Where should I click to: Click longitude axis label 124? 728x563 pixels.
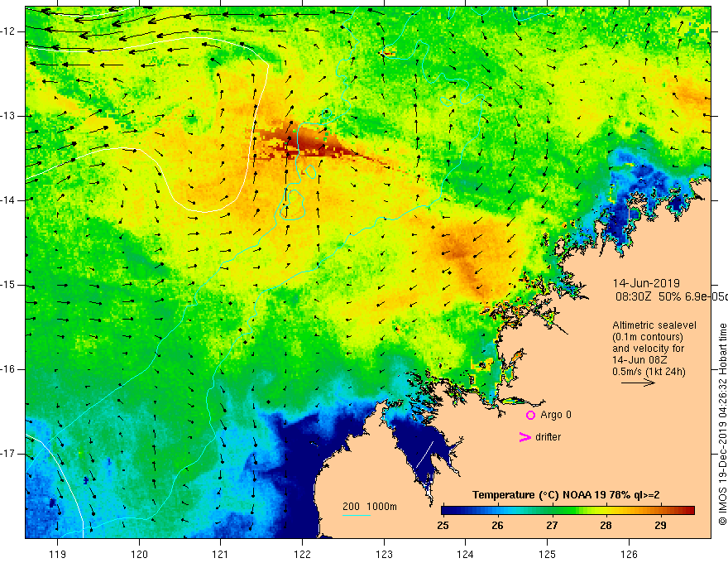[x=466, y=554]
